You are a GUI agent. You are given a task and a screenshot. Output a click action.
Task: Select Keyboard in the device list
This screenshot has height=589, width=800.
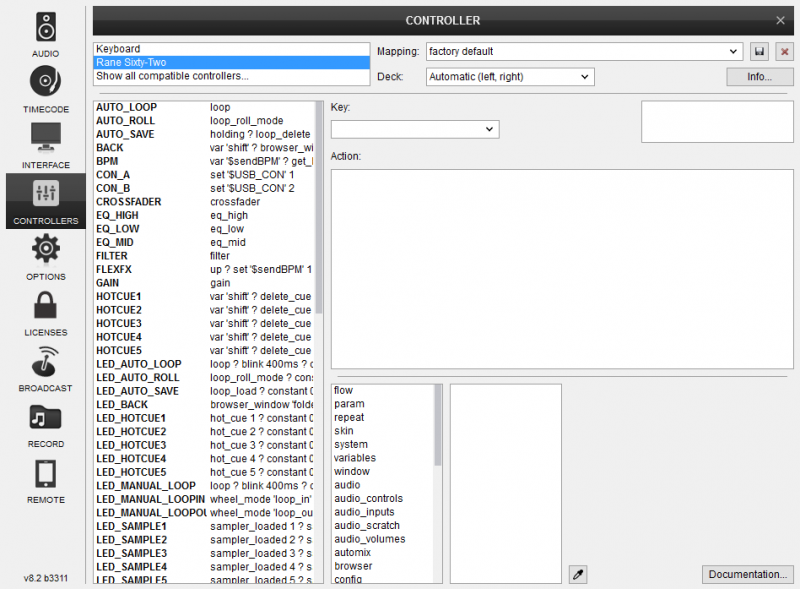pyautogui.click(x=232, y=49)
